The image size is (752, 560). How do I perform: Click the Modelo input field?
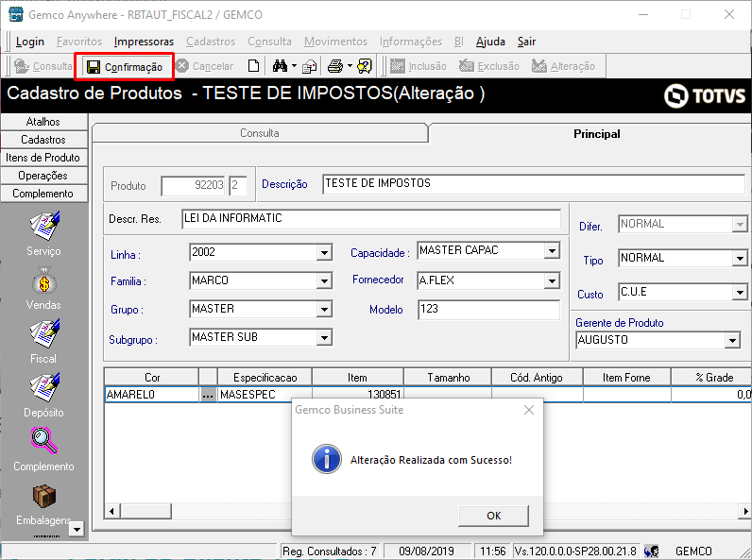pos(488,309)
